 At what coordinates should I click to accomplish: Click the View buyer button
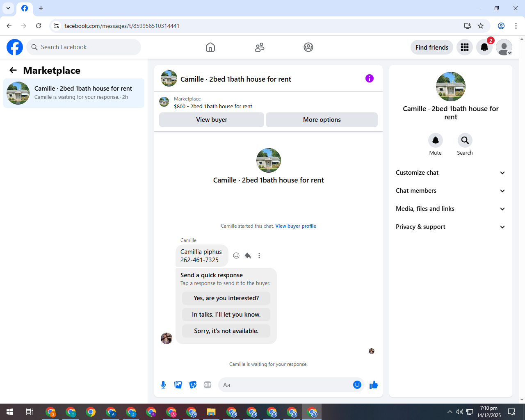(x=212, y=120)
